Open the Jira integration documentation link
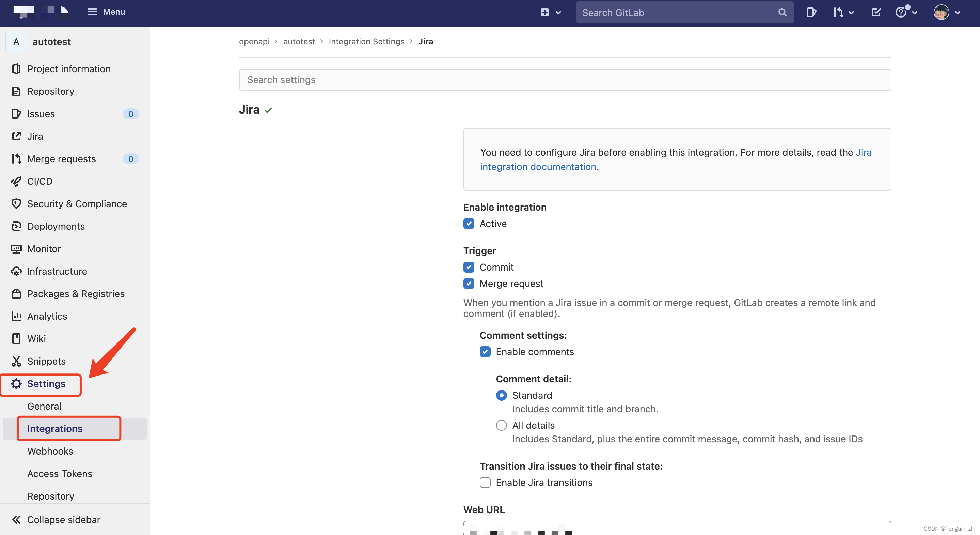The width and height of the screenshot is (980, 535). [x=538, y=166]
